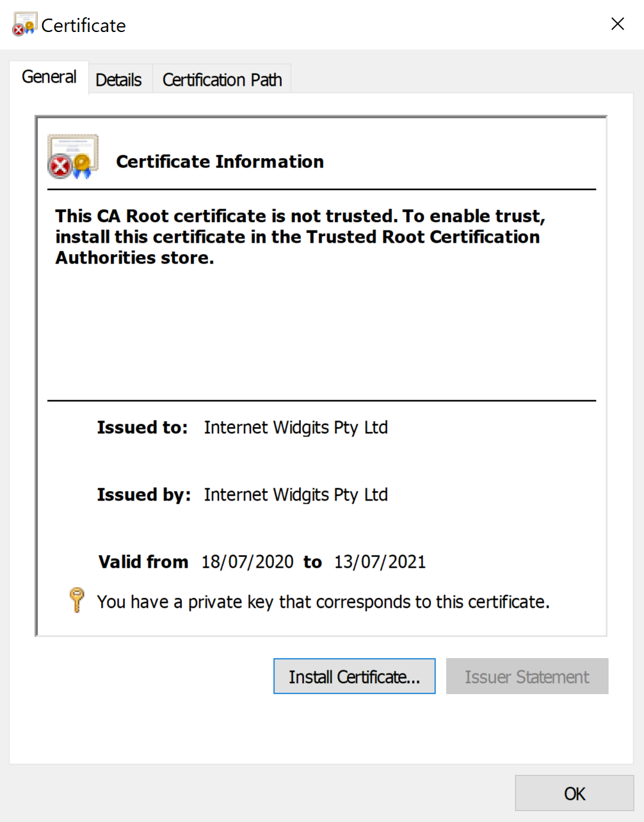
Task: Select the General tab
Action: 49,76
